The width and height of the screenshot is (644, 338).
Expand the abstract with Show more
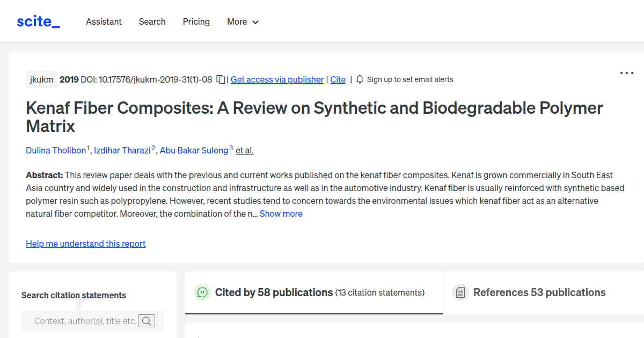[x=281, y=214]
